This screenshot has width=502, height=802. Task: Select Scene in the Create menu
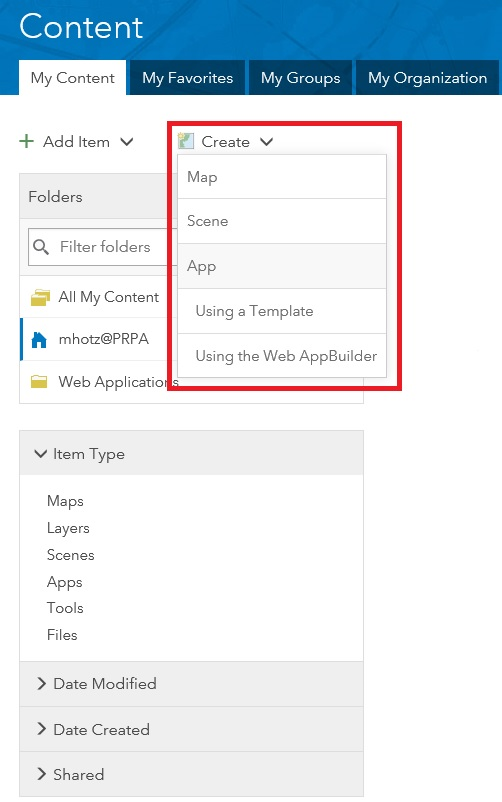click(282, 221)
